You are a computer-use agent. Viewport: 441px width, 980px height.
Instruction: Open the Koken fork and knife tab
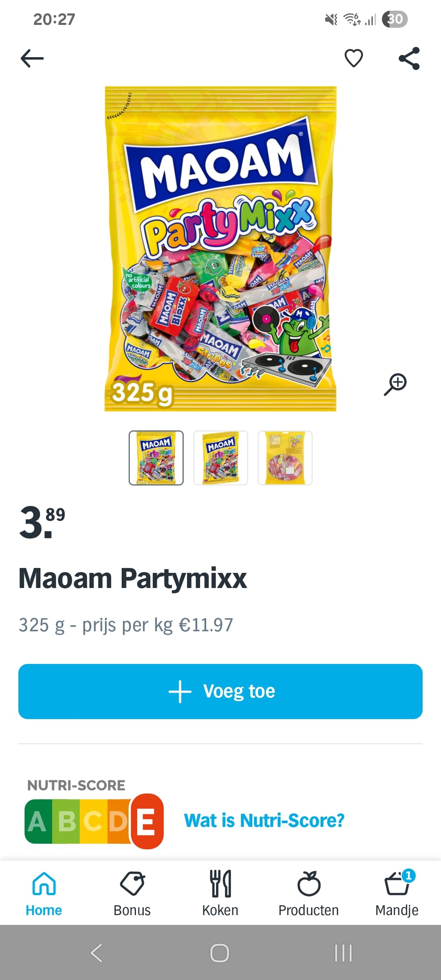(220, 894)
